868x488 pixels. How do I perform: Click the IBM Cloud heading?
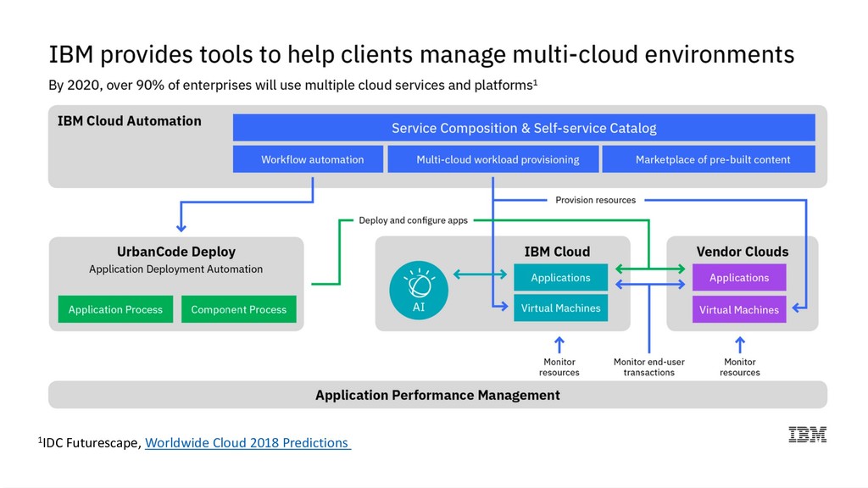coord(557,252)
